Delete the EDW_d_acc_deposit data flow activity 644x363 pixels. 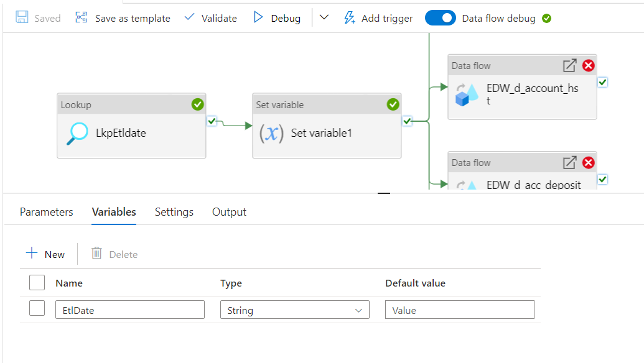click(x=588, y=162)
